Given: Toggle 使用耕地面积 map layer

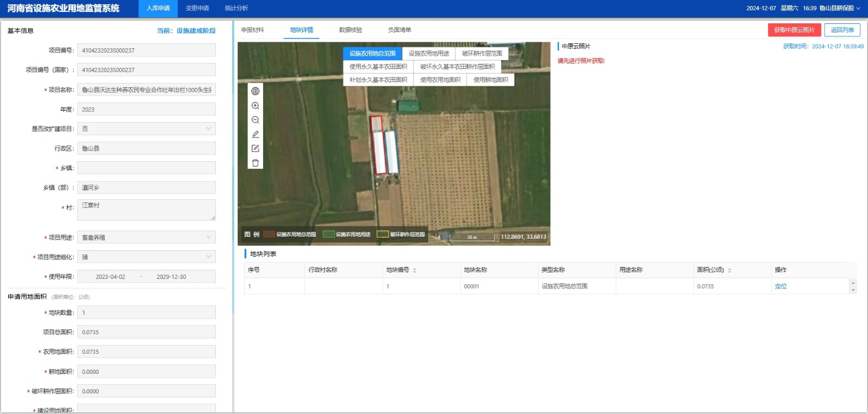Looking at the screenshot, I should point(490,80).
